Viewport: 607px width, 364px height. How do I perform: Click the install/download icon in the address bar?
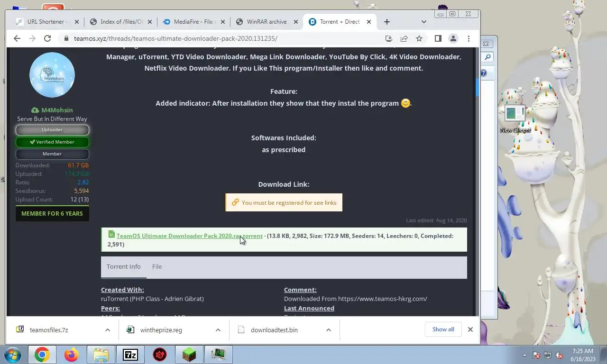388,38
